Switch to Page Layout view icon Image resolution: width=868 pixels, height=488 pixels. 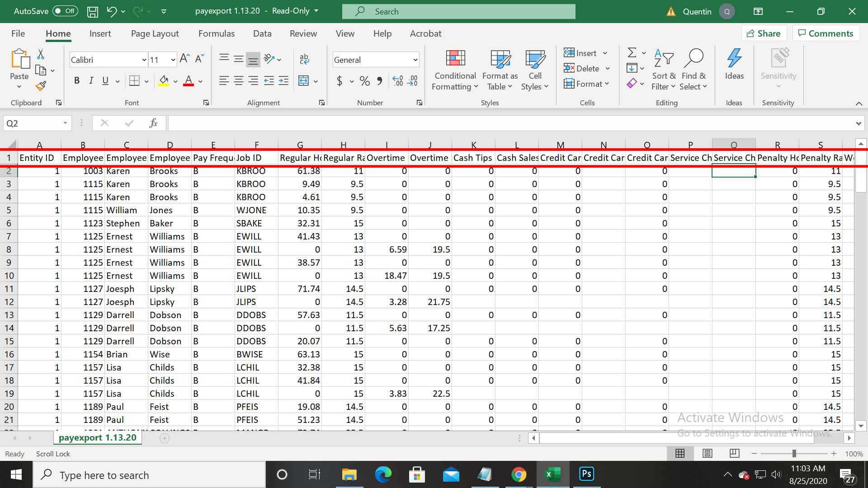pos(708,453)
